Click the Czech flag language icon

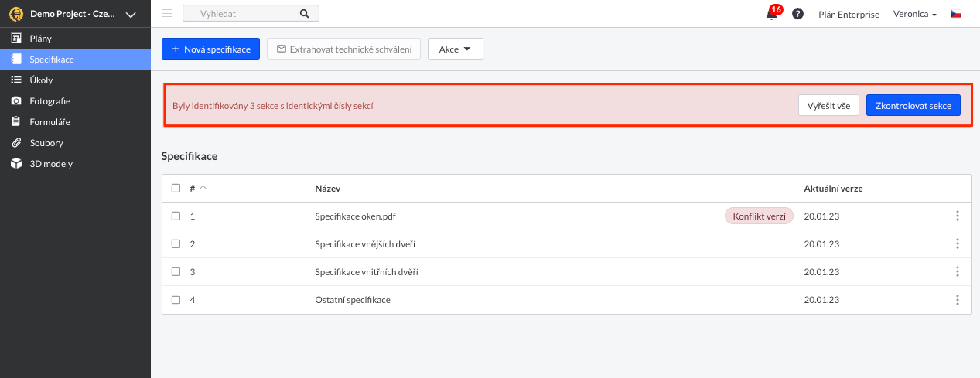(956, 14)
